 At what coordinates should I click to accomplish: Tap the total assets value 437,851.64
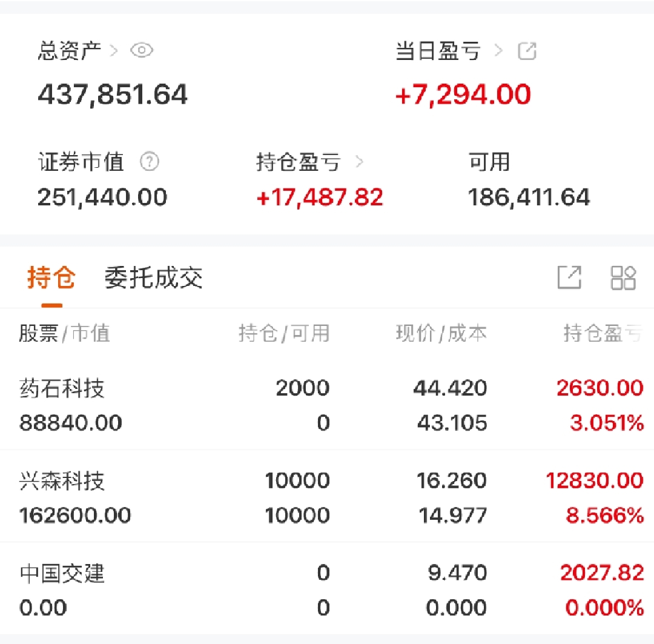pos(113,95)
